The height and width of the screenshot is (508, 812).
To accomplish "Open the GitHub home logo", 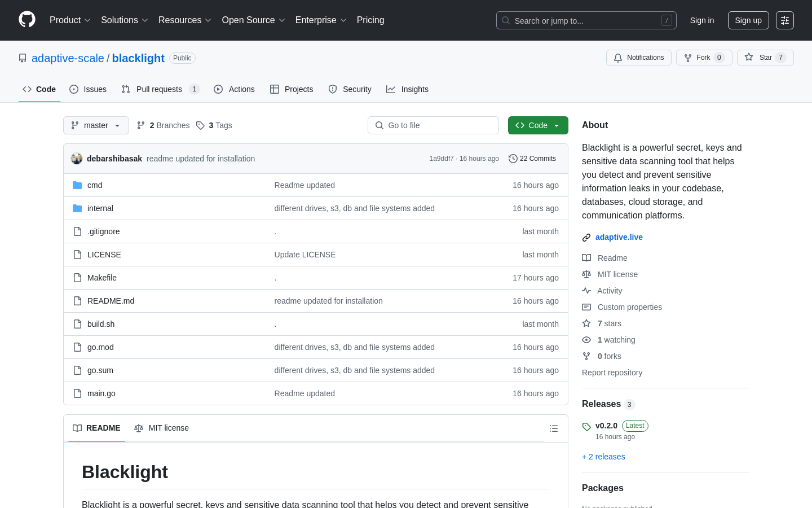I will point(27,20).
